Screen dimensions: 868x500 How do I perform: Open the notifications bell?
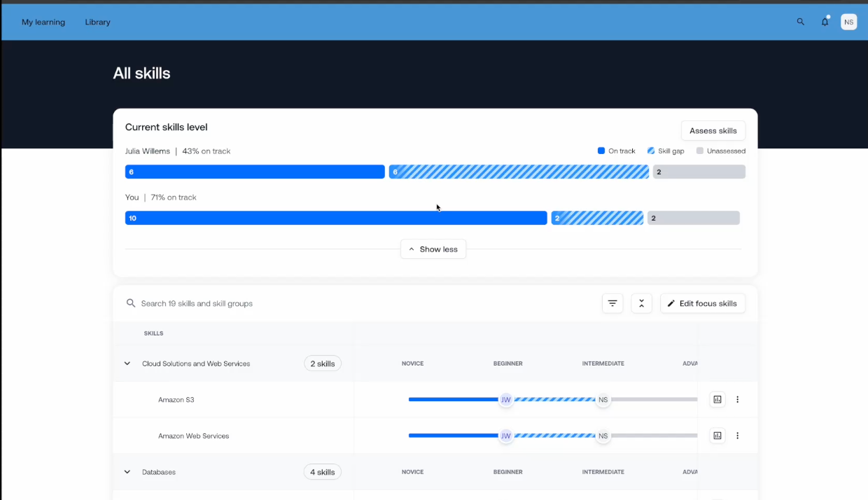click(x=825, y=22)
